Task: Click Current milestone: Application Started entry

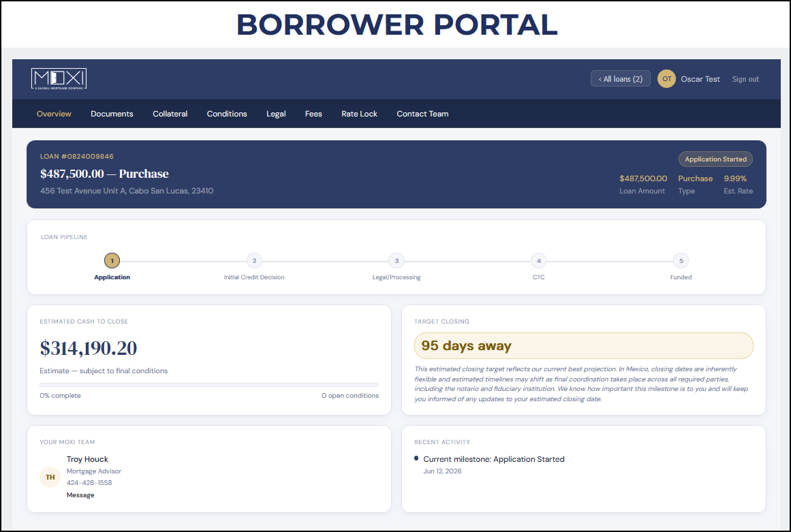Action: (493, 459)
